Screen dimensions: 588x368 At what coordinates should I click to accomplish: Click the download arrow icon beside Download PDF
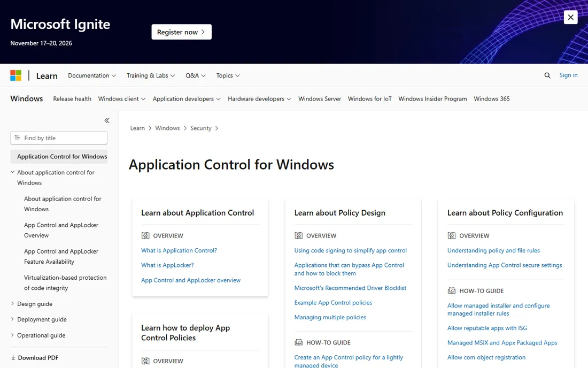coord(13,357)
